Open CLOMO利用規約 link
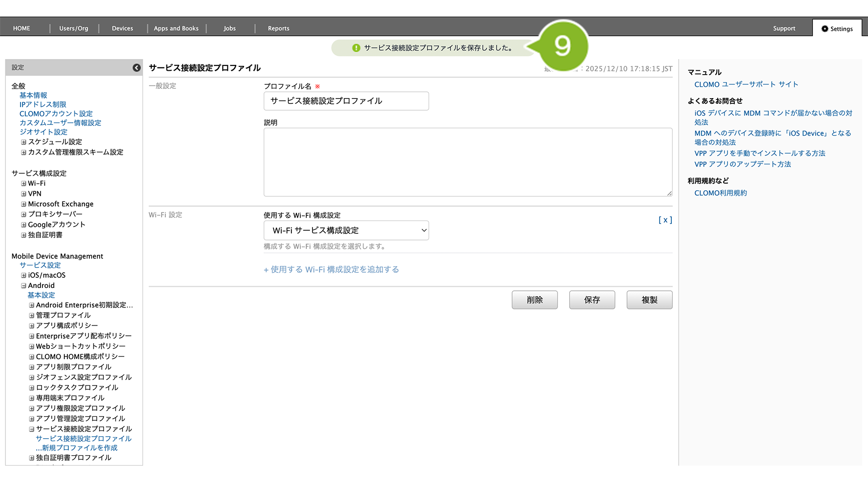The height and width of the screenshot is (488, 868). pyautogui.click(x=721, y=193)
